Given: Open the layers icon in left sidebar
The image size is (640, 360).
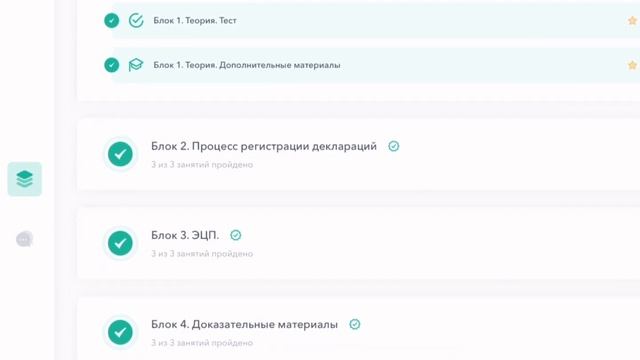Looking at the screenshot, I should click(24, 179).
